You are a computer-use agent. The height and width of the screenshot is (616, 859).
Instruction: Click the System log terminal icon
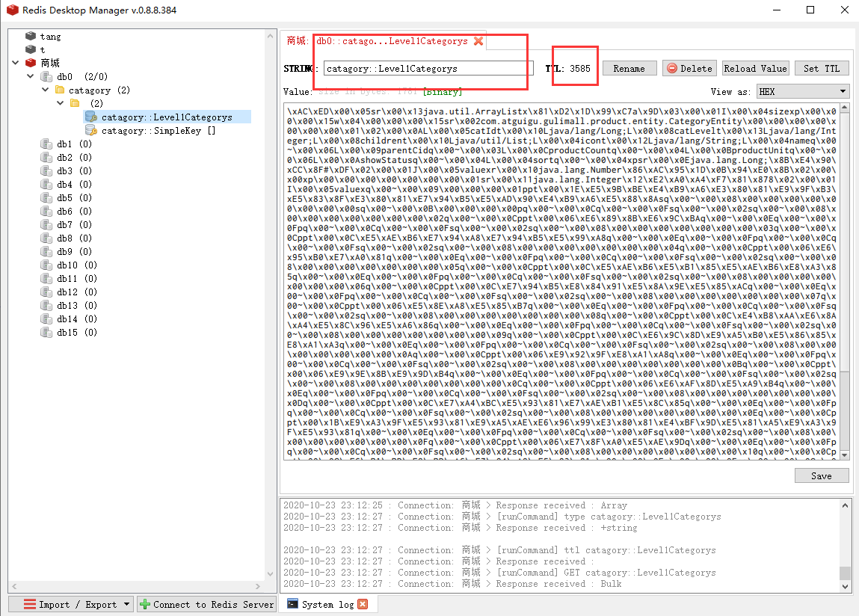click(x=292, y=604)
